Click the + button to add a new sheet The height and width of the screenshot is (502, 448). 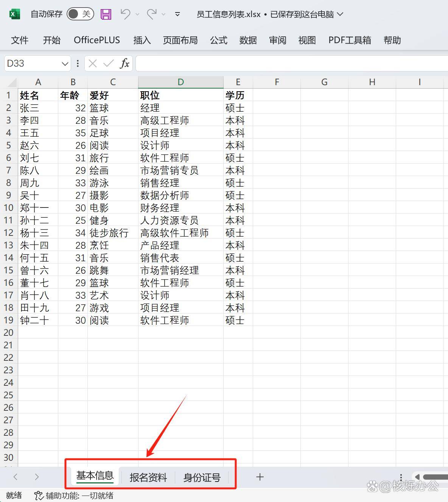[x=260, y=477]
